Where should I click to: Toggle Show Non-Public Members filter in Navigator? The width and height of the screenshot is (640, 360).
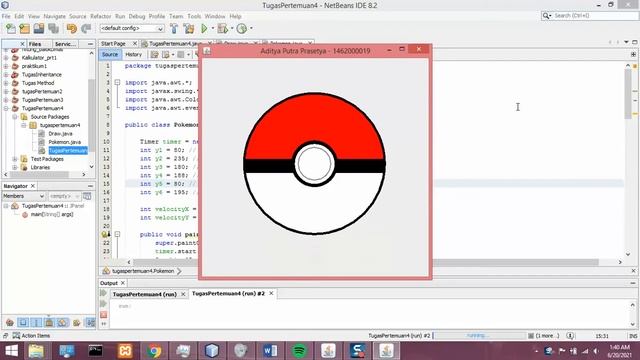click(x=49, y=323)
